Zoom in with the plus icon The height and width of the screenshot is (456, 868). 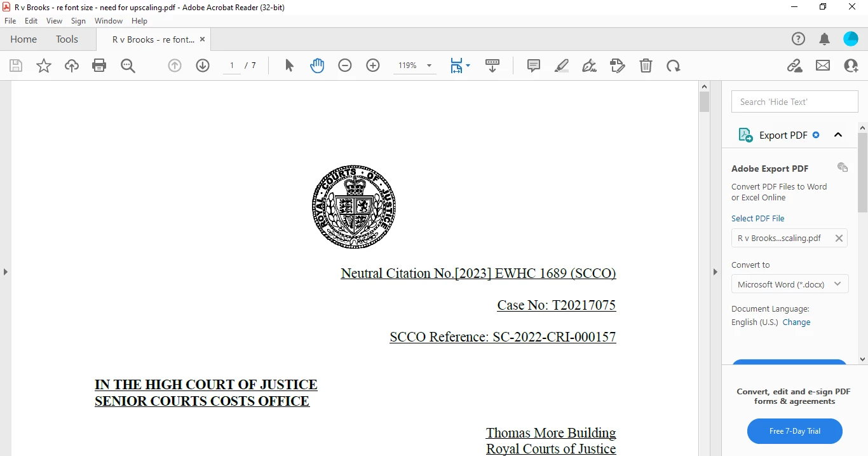pos(373,66)
